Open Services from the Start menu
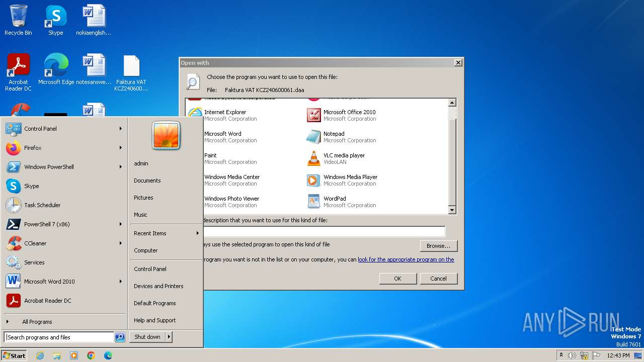 pyautogui.click(x=64, y=262)
